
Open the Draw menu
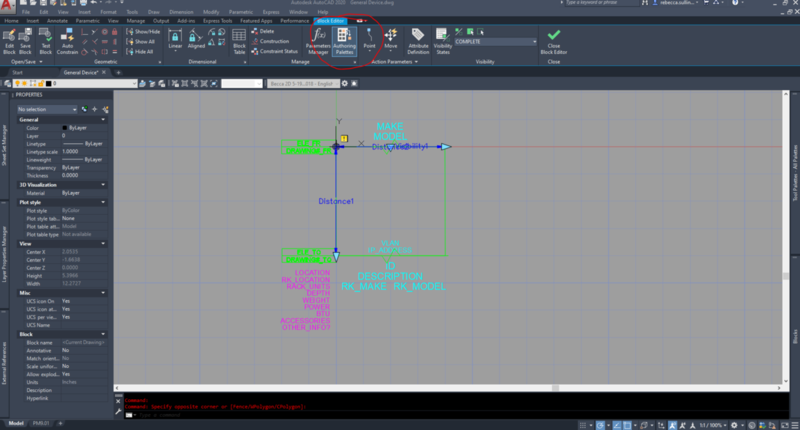tap(154, 12)
